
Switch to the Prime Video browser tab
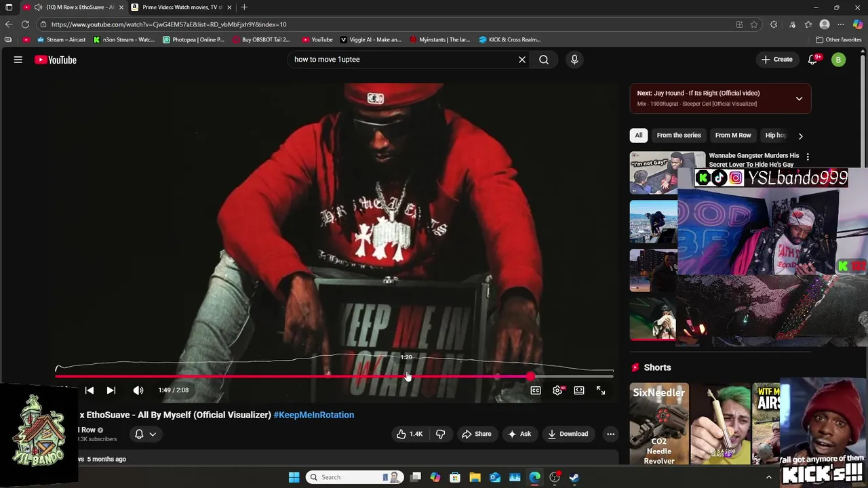182,7
